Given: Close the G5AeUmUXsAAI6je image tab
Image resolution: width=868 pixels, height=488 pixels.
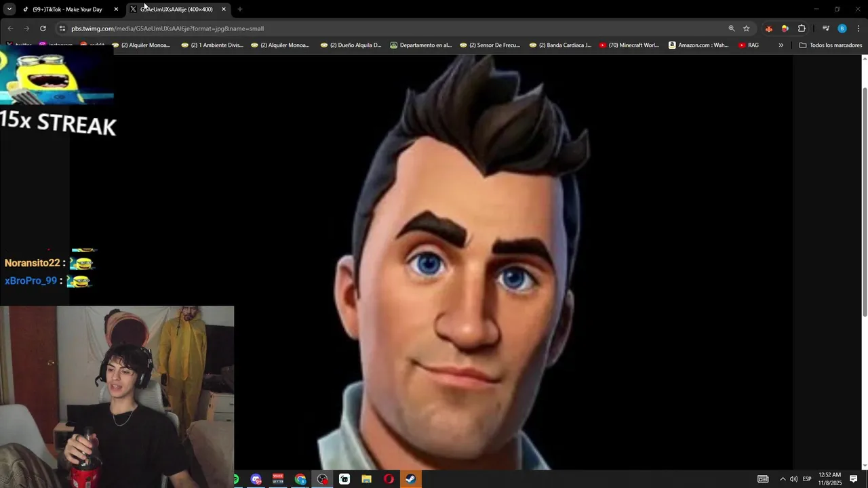Looking at the screenshot, I should click(x=224, y=9).
